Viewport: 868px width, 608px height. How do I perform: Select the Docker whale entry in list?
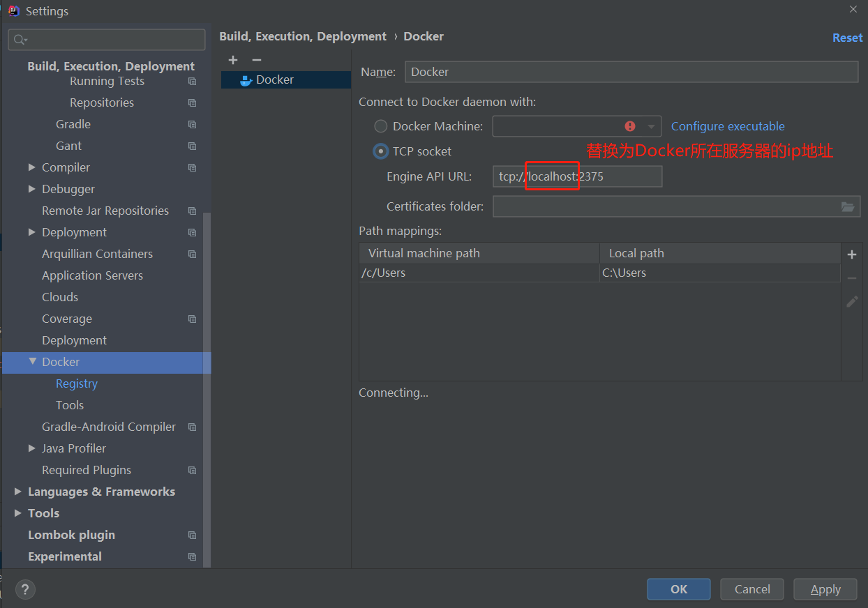(286, 79)
